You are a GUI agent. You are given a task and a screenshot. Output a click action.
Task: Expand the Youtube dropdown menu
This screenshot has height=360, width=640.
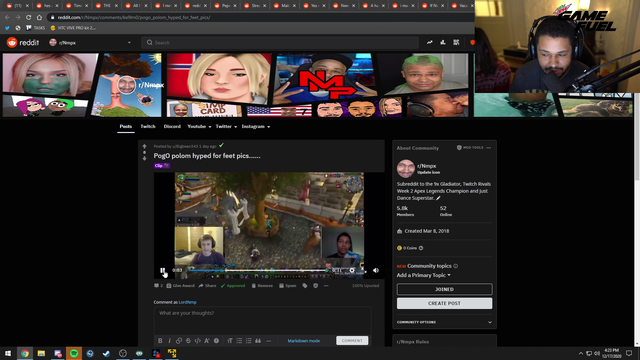tap(199, 127)
